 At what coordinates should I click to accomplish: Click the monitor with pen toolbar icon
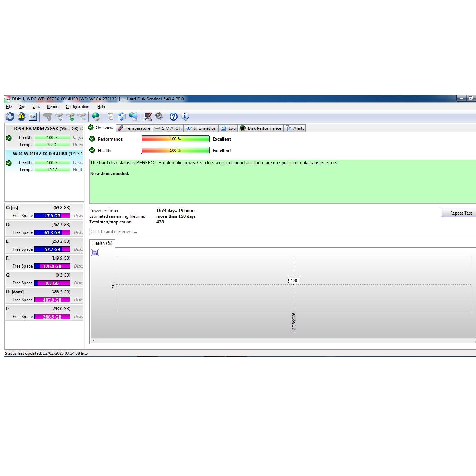[147, 117]
